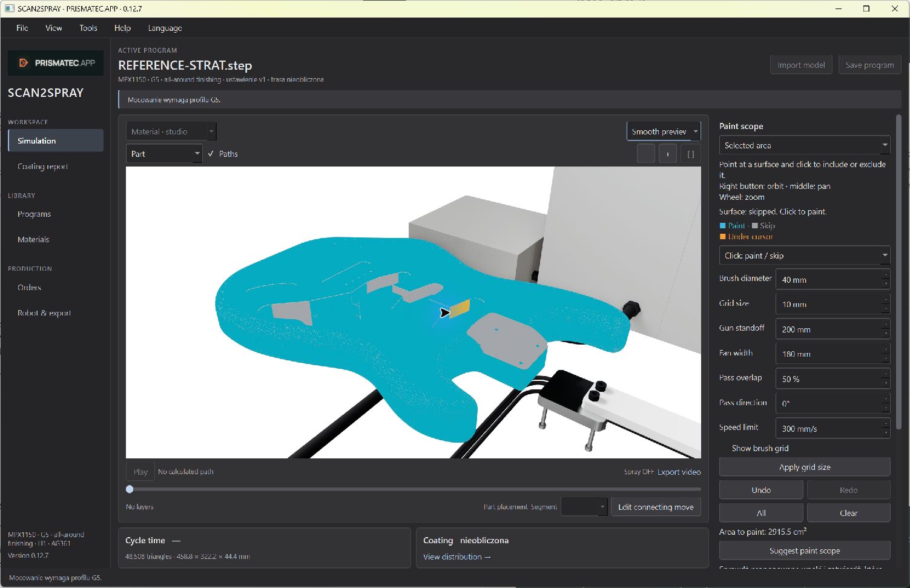Open the File menu

[22, 28]
